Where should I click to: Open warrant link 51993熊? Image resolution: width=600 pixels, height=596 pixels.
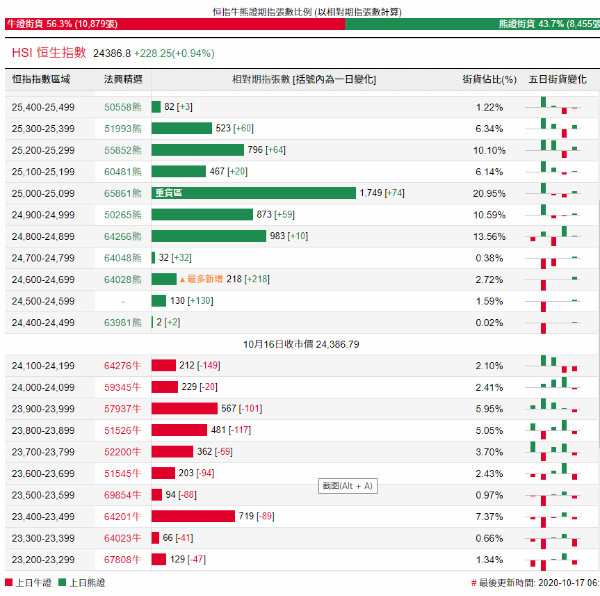click(122, 129)
